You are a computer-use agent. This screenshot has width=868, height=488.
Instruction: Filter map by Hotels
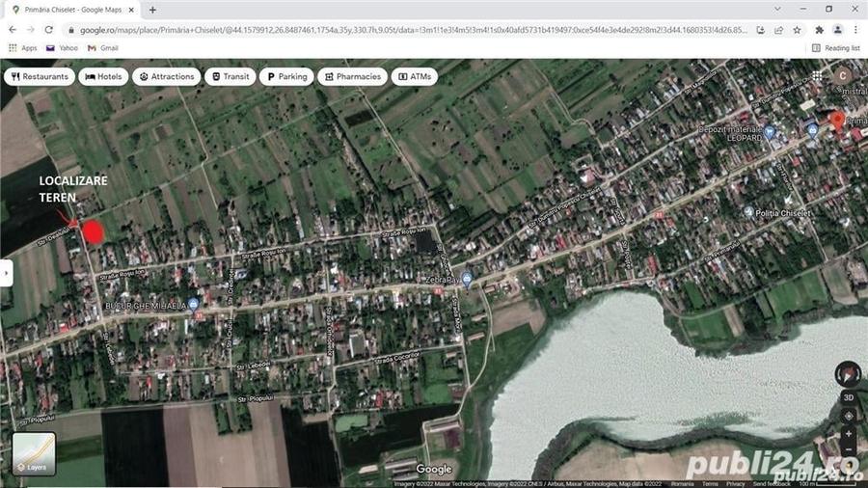pos(103,76)
